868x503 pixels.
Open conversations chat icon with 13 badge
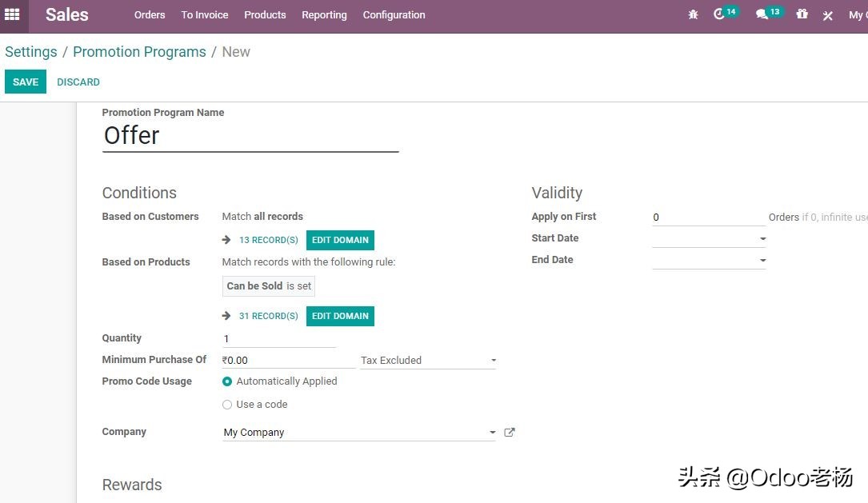point(762,14)
